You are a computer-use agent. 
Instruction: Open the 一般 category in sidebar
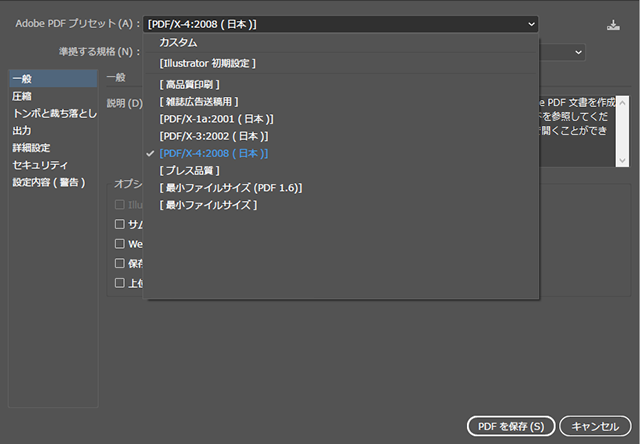[x=53, y=78]
